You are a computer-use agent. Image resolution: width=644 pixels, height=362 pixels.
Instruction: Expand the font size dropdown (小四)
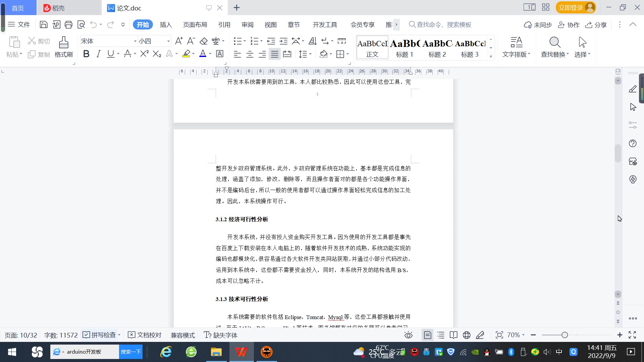(x=168, y=41)
